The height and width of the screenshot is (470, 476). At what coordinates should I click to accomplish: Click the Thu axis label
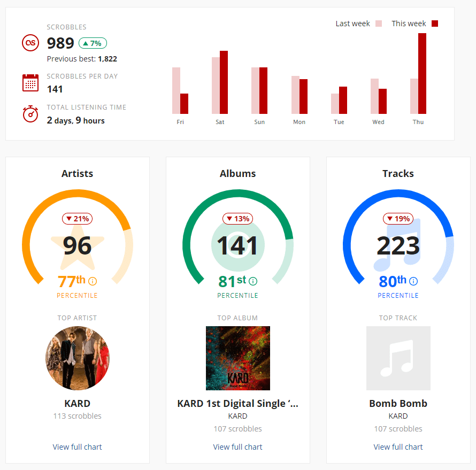[418, 122]
